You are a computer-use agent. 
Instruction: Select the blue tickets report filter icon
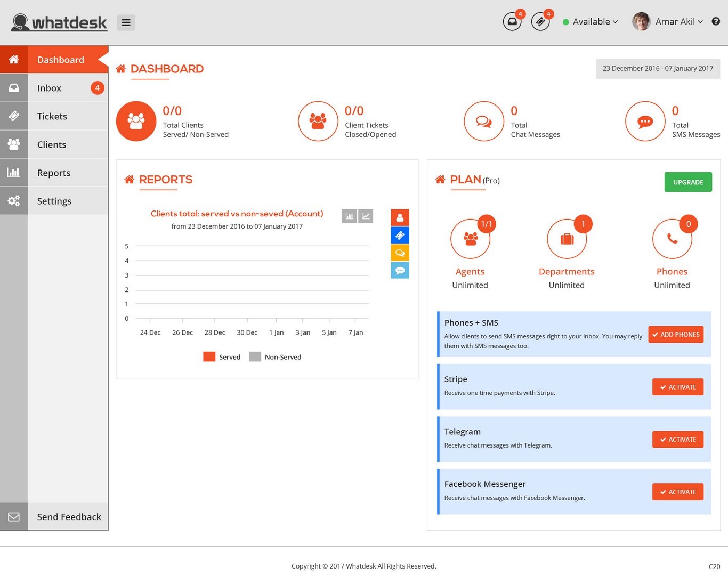coord(400,234)
